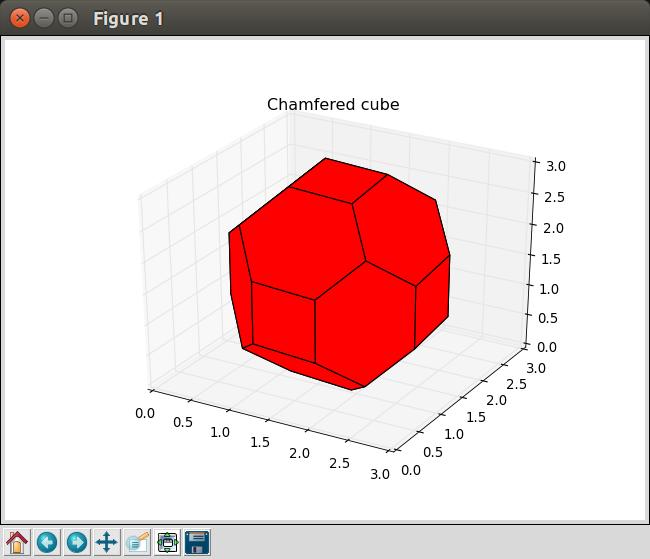
Task: Click the "Figure 1" title bar text
Action: pyautogui.click(x=128, y=18)
